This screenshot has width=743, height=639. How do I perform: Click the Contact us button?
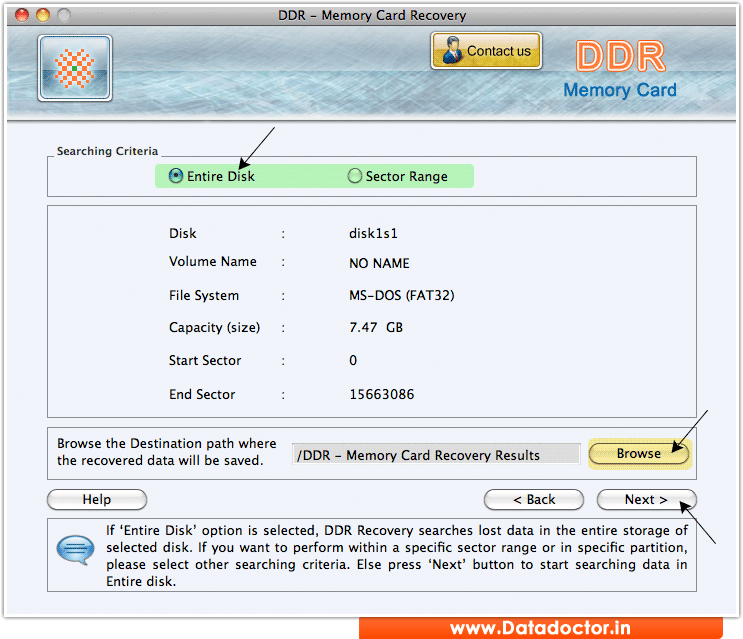(486, 51)
